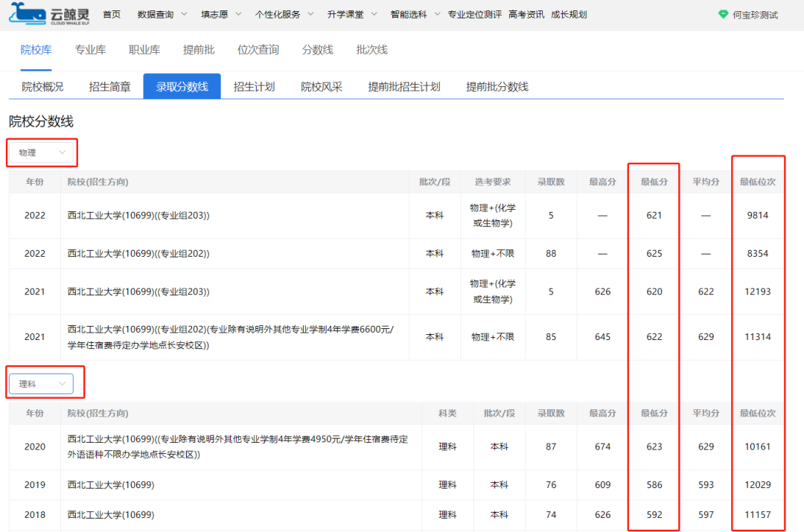Expand the 填志愿 dropdown menu

coord(221,14)
